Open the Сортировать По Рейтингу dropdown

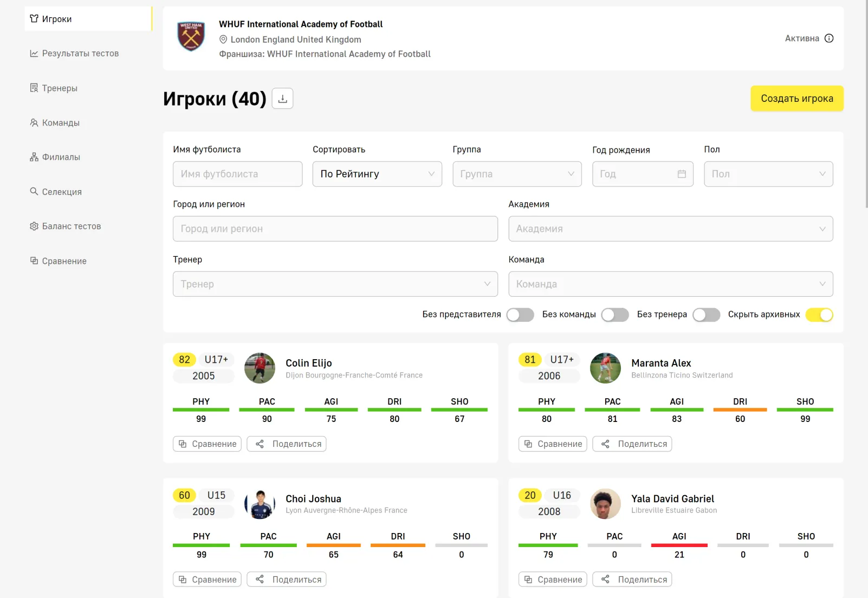point(377,174)
